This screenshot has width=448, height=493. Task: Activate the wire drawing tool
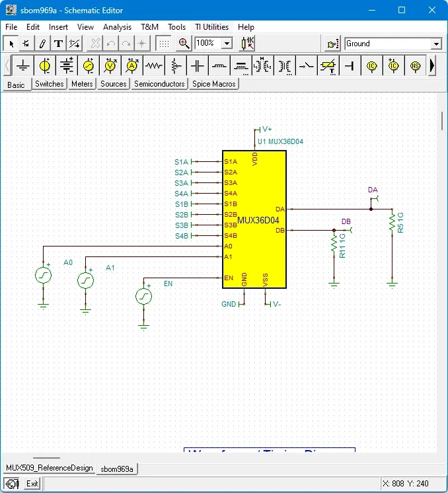click(26, 44)
